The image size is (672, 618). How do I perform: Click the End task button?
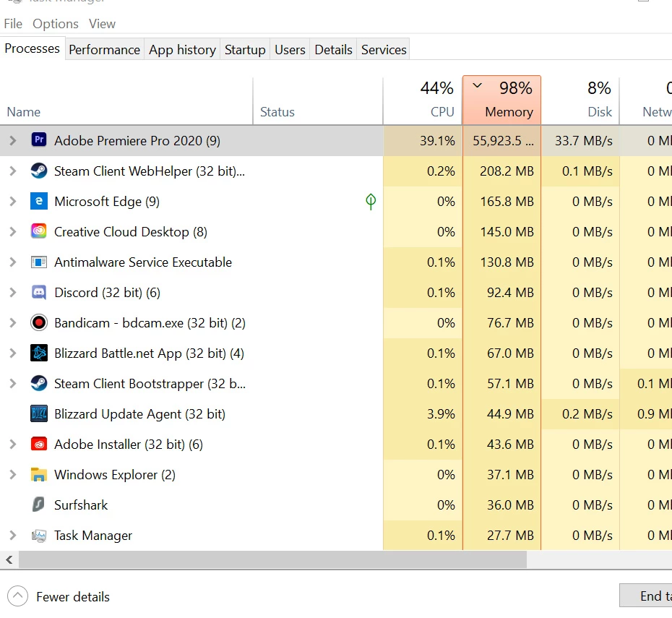(646, 596)
